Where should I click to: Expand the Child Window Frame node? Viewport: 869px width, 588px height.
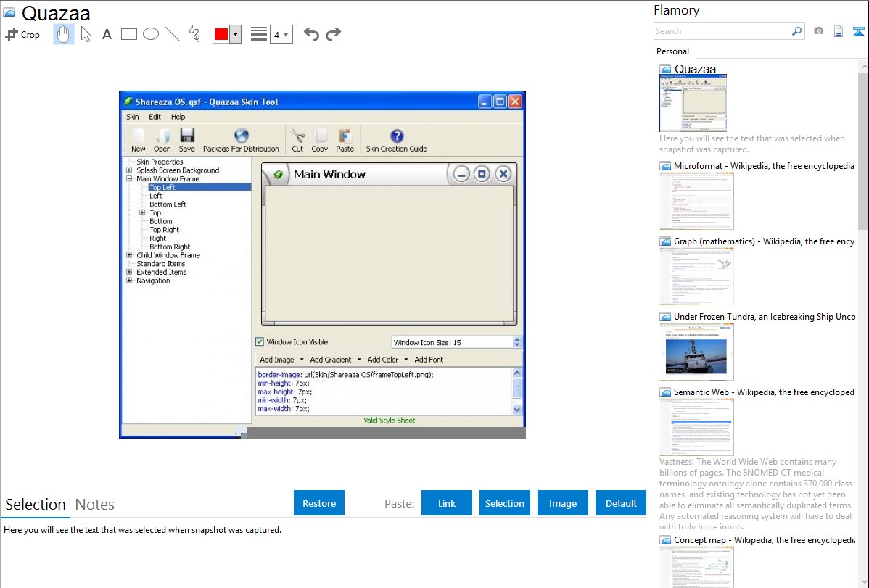click(129, 255)
